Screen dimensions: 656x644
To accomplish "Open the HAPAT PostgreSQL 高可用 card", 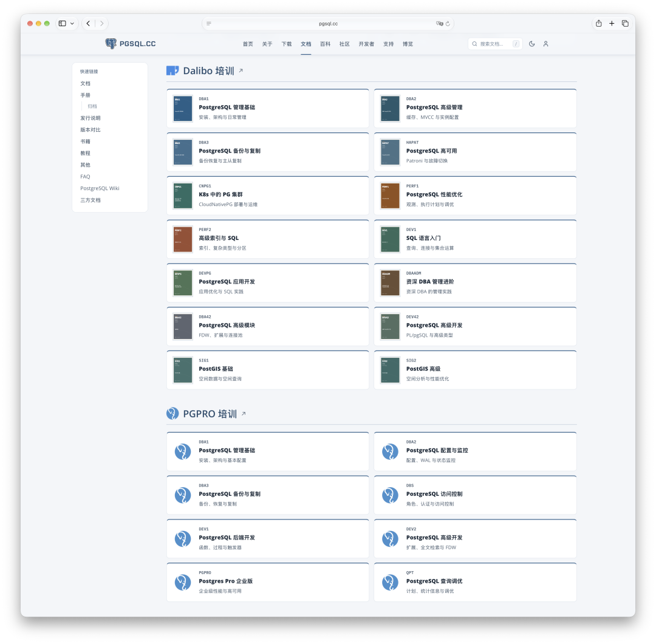I will pyautogui.click(x=475, y=152).
